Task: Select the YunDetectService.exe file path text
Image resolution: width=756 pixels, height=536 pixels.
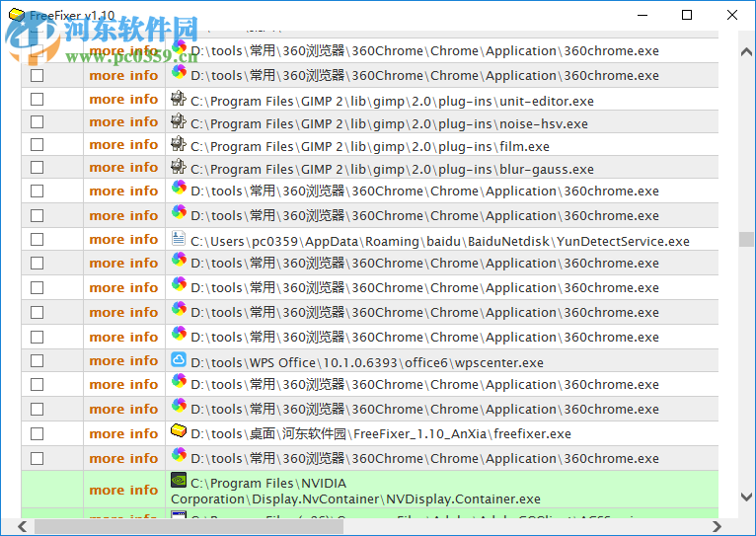Action: 440,241
